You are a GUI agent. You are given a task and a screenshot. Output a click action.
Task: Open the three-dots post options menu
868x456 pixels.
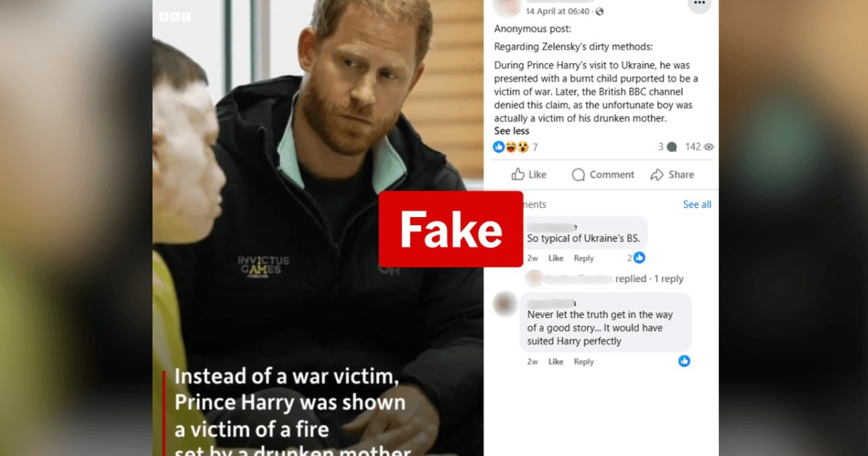click(699, 4)
